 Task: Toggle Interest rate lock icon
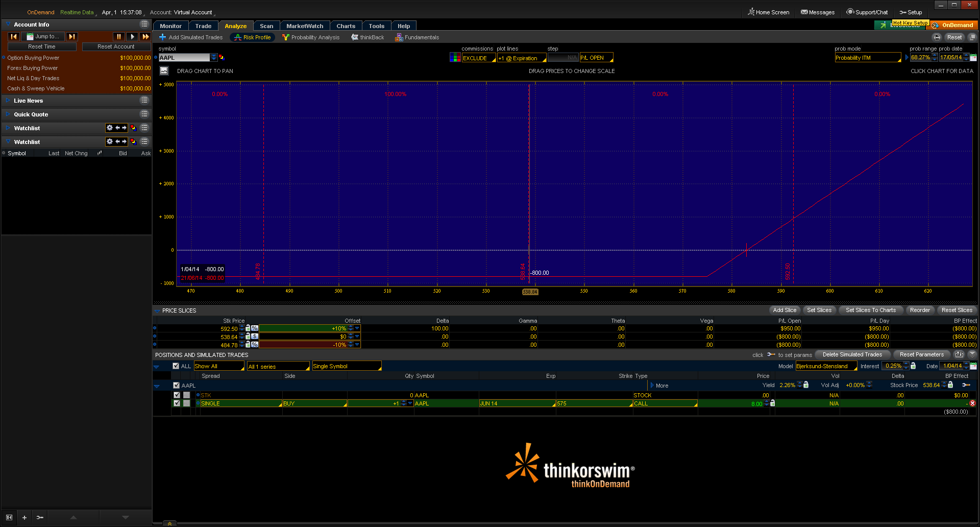(913, 366)
